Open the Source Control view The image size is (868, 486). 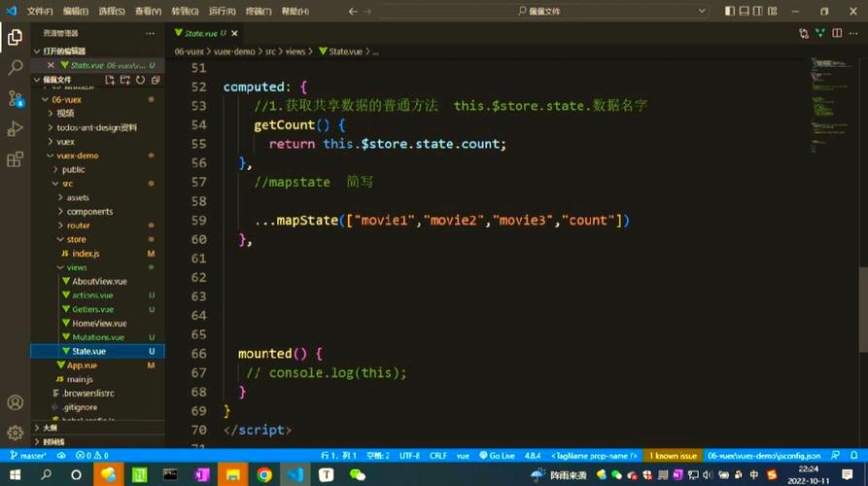point(15,98)
